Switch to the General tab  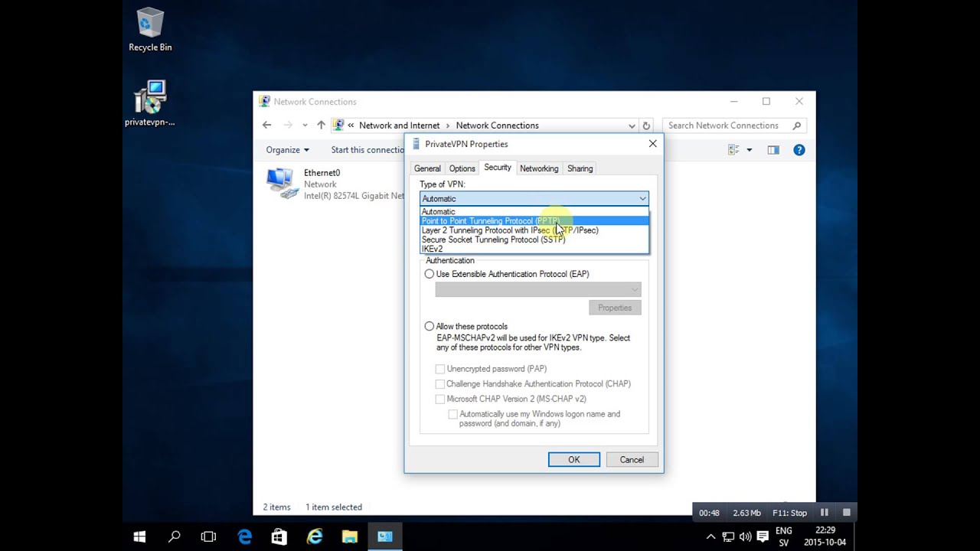427,168
